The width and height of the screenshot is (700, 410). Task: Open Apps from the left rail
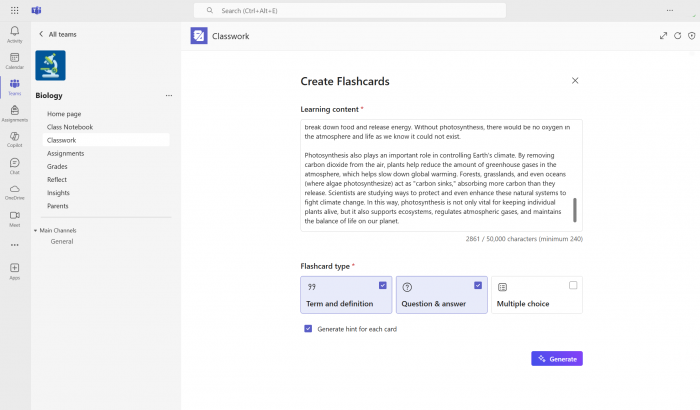14,269
